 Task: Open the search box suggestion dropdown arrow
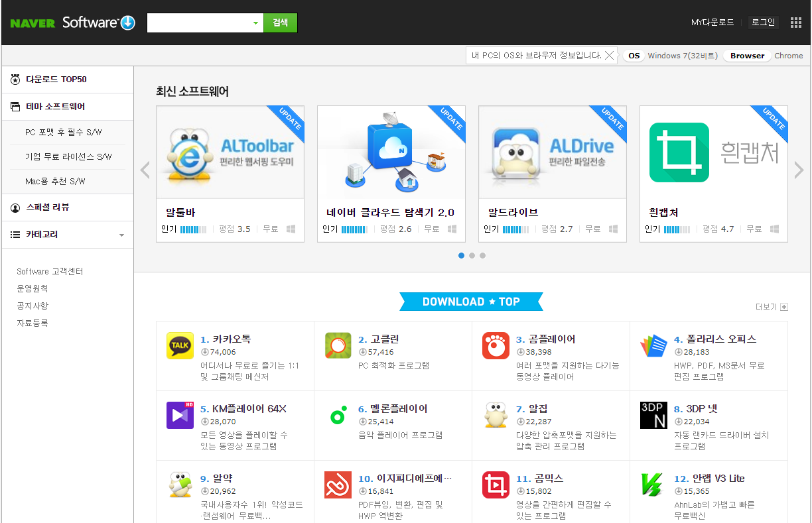click(255, 23)
